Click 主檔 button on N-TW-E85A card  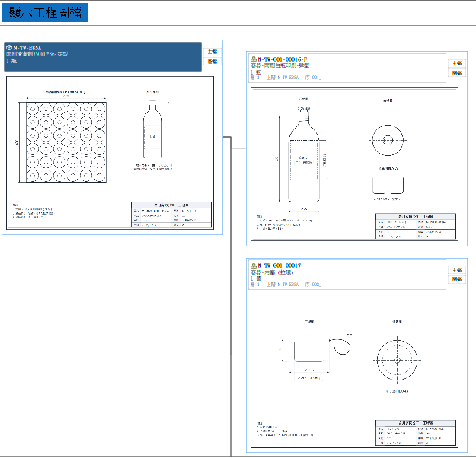212,52
